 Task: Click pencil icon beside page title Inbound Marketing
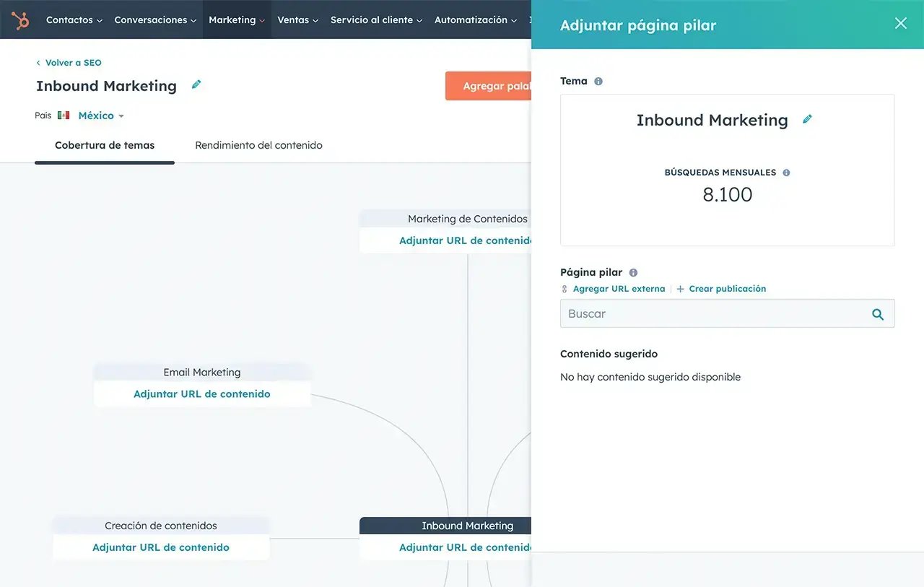tap(196, 84)
